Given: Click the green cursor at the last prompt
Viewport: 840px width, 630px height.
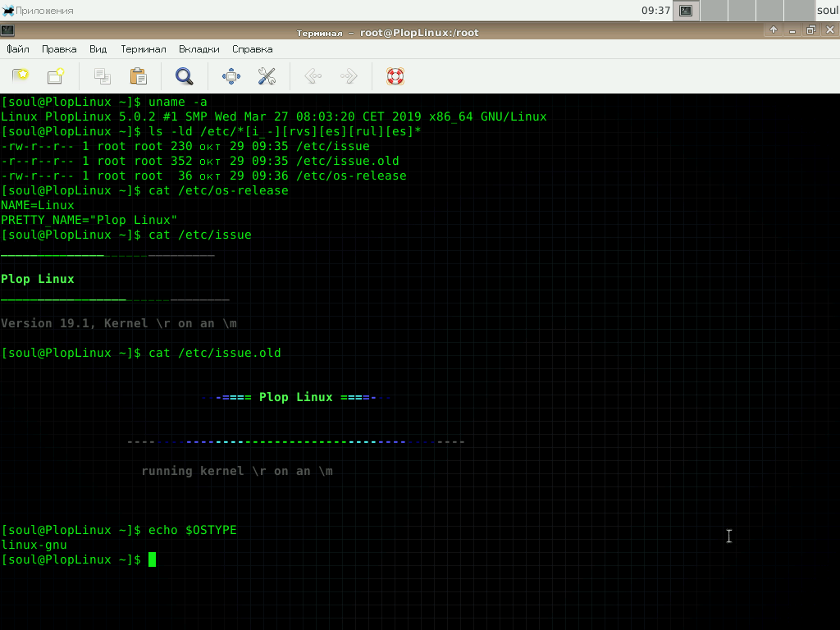Looking at the screenshot, I should coord(152,559).
